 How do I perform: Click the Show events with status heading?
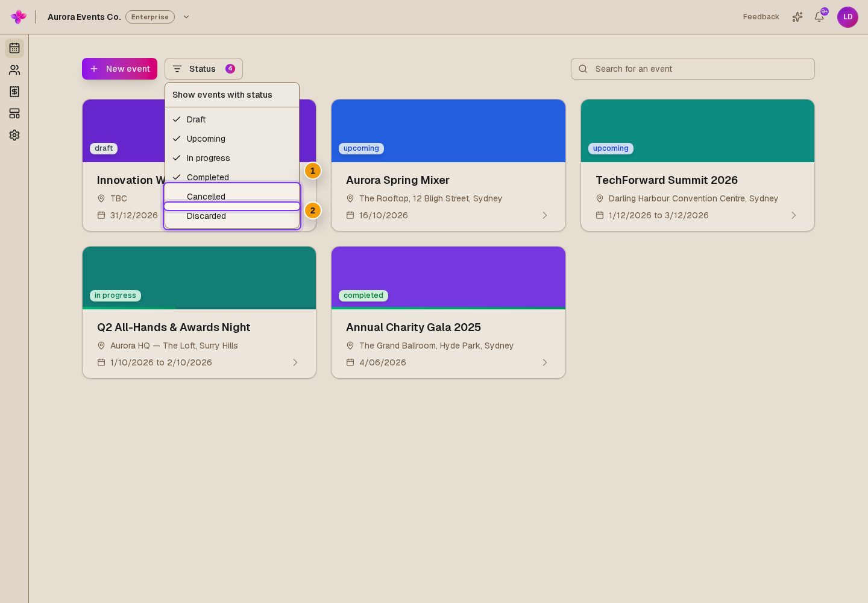(x=222, y=95)
